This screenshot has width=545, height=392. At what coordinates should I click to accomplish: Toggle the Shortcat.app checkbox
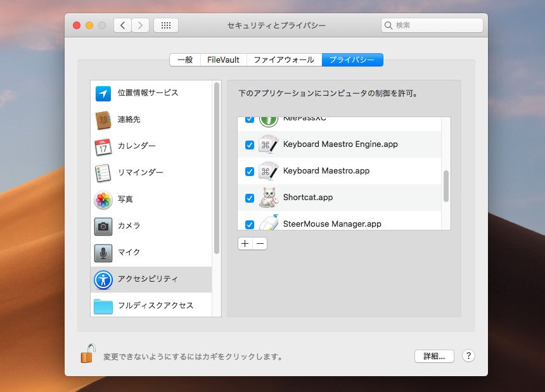250,198
